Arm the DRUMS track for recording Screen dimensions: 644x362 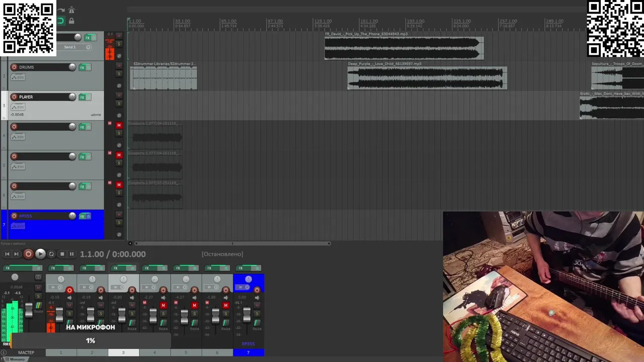[14, 67]
